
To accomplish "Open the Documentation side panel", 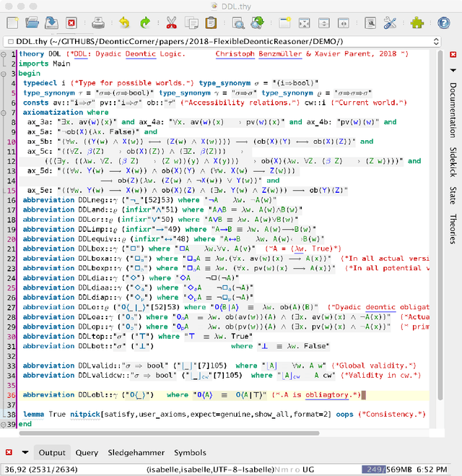I will coord(453,111).
